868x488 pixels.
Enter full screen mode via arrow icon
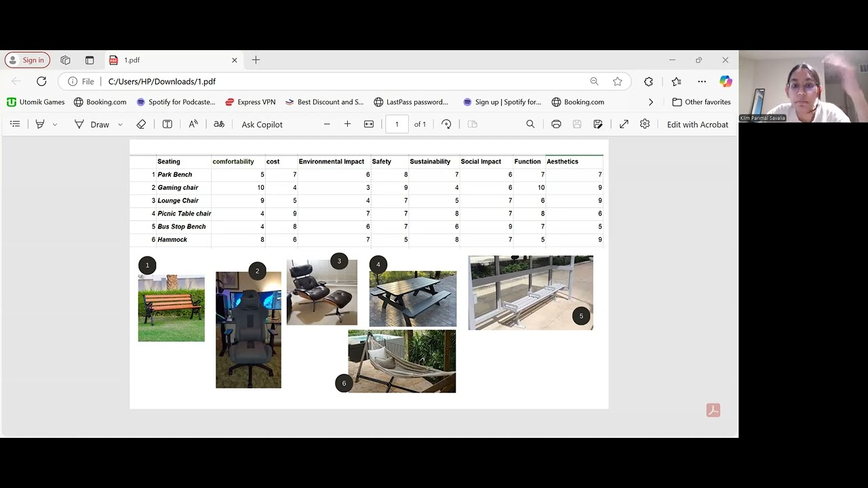[624, 124]
